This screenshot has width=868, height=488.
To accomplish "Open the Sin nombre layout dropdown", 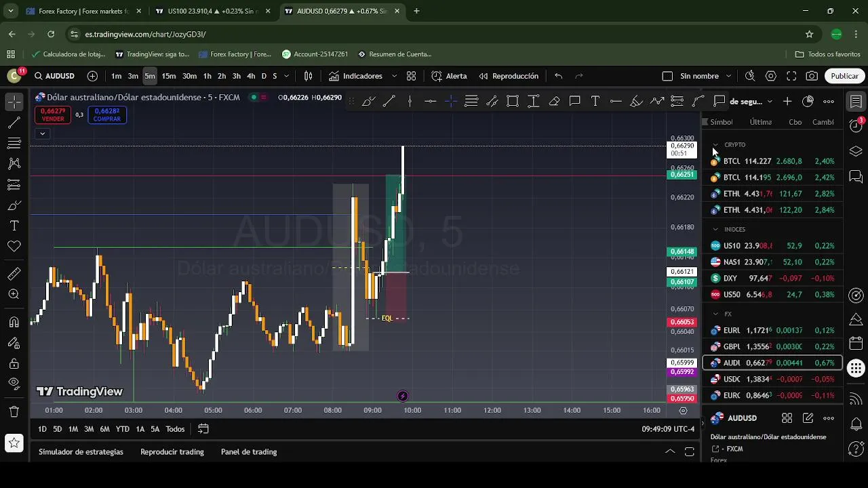I will tap(729, 76).
